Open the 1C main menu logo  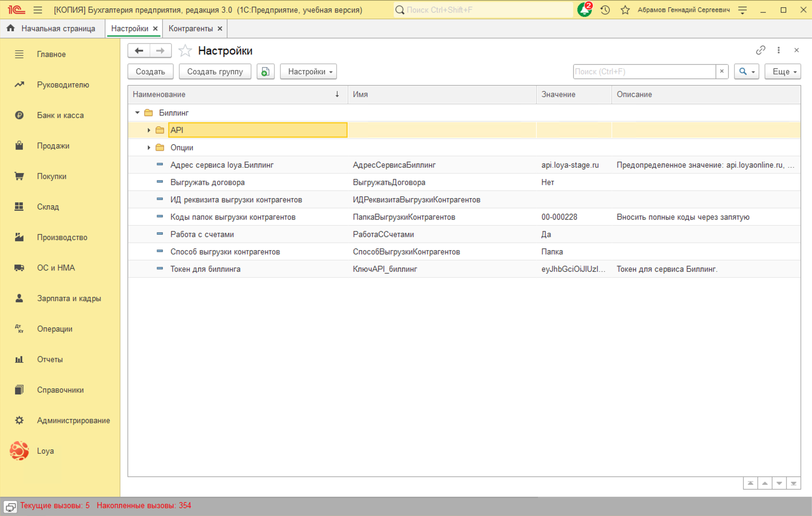click(16, 10)
